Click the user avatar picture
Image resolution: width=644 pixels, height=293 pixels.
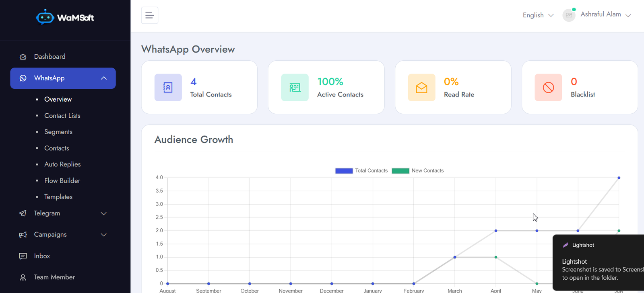click(x=569, y=15)
